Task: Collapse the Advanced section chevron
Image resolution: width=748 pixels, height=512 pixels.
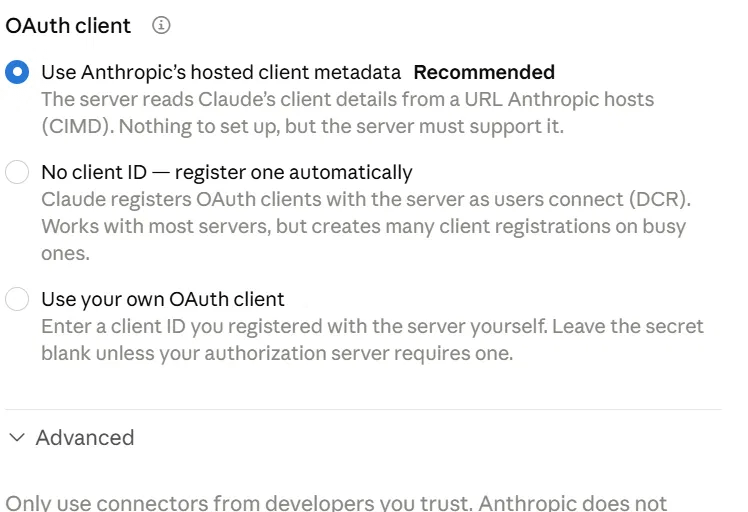Action: coord(17,438)
